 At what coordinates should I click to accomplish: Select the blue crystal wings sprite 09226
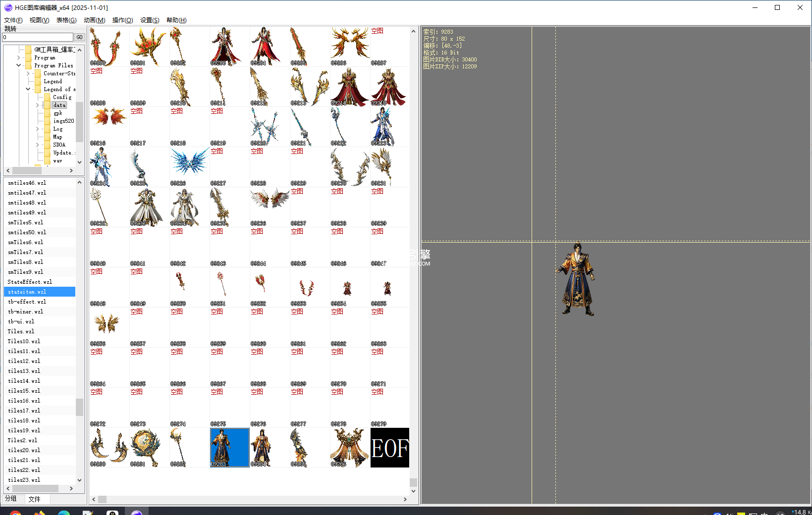point(189,167)
